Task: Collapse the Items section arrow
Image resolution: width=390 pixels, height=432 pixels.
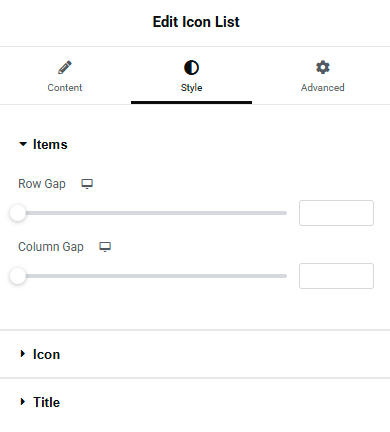Action: tap(23, 144)
